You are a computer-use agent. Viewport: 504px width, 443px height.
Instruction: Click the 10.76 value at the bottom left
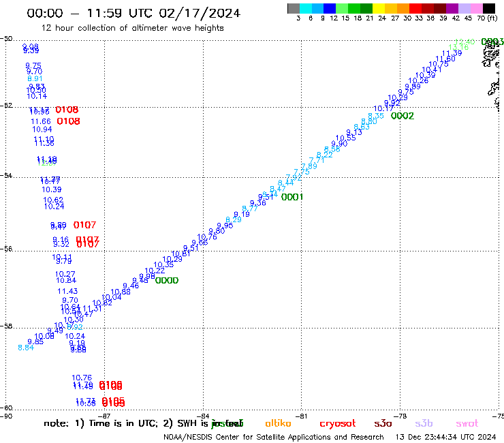pos(82,378)
